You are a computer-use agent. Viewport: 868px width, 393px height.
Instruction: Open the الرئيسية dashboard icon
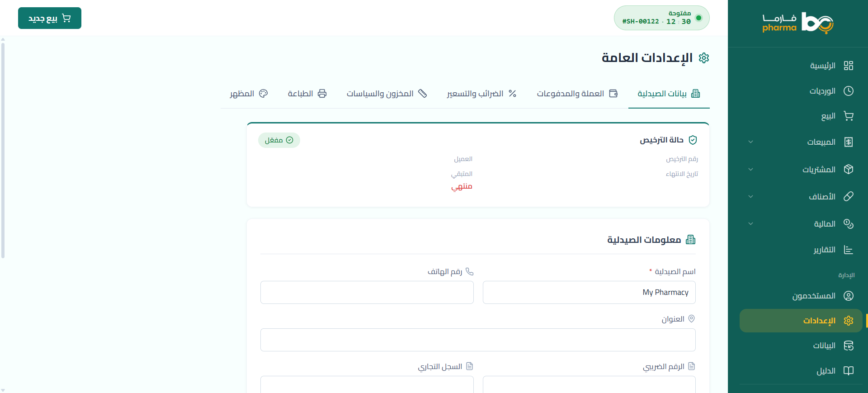[x=849, y=66]
